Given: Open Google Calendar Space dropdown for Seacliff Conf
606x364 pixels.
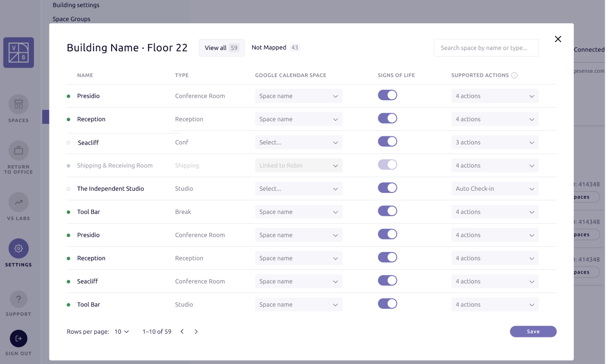Looking at the screenshot, I should 298,142.
